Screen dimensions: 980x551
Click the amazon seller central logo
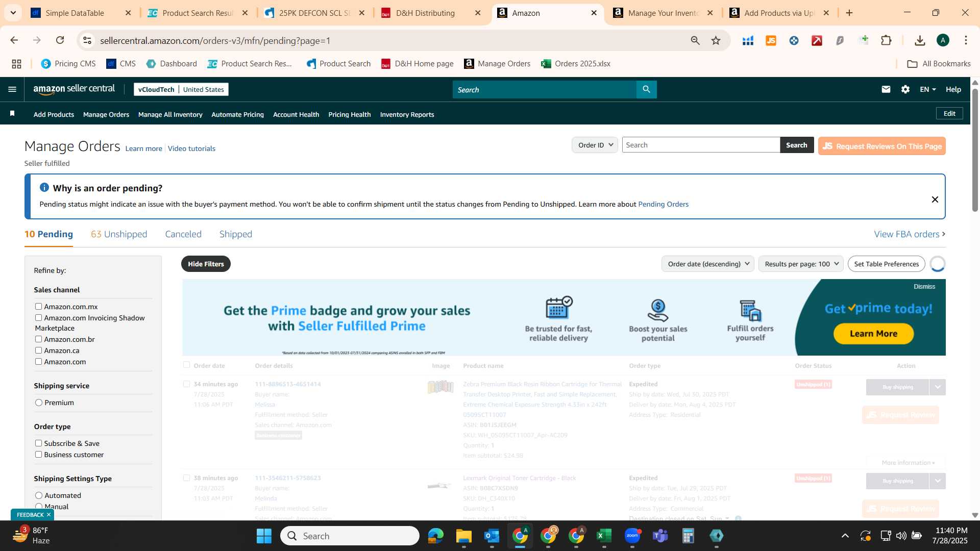tap(74, 89)
